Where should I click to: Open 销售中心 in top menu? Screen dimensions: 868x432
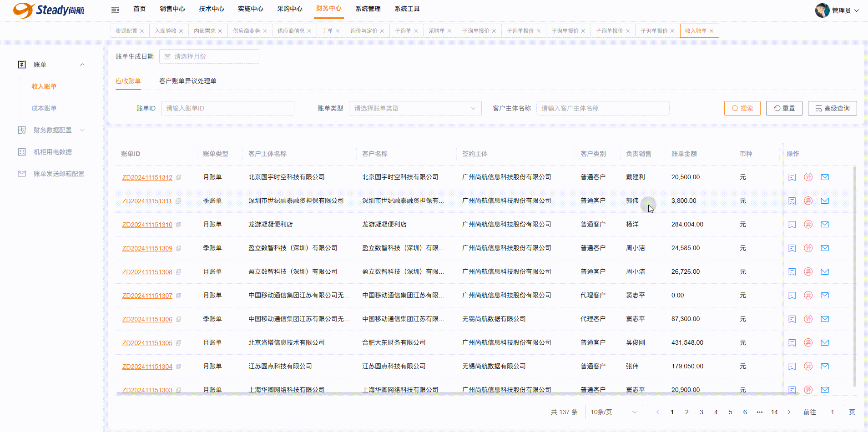(172, 9)
